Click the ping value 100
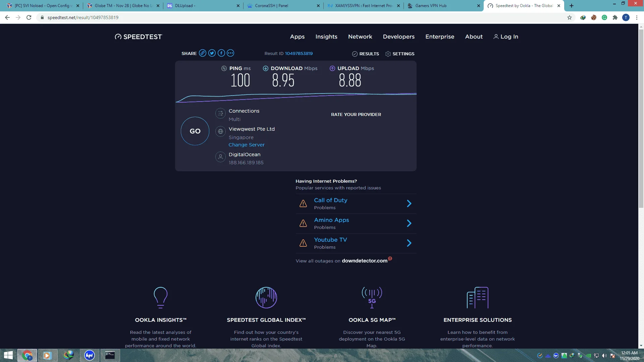Screen dimensions: 644x362 [240, 80]
